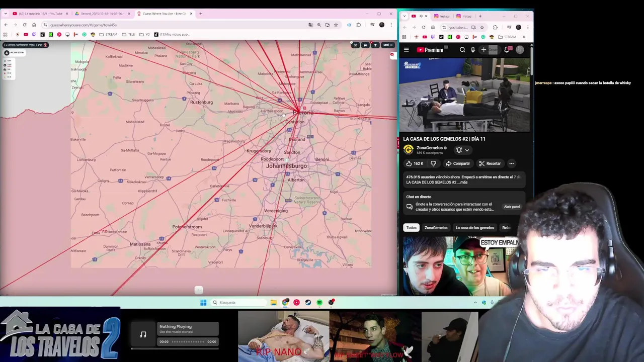644x362 pixels.
Task: Click Abrir panel for live chat
Action: [512, 207]
